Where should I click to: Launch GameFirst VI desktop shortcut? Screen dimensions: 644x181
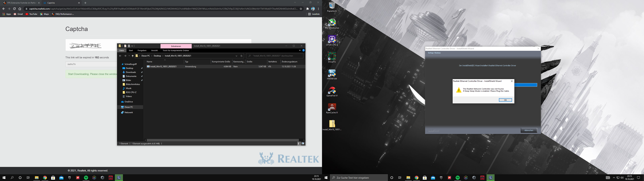click(332, 90)
